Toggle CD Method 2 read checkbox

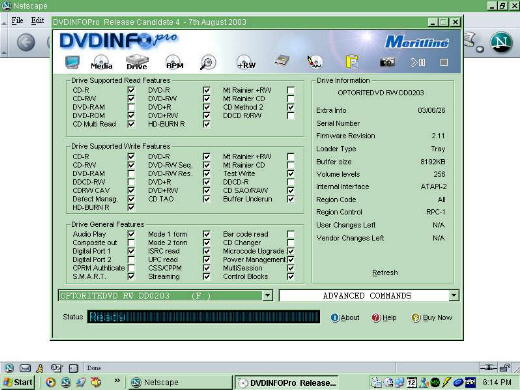(x=291, y=107)
